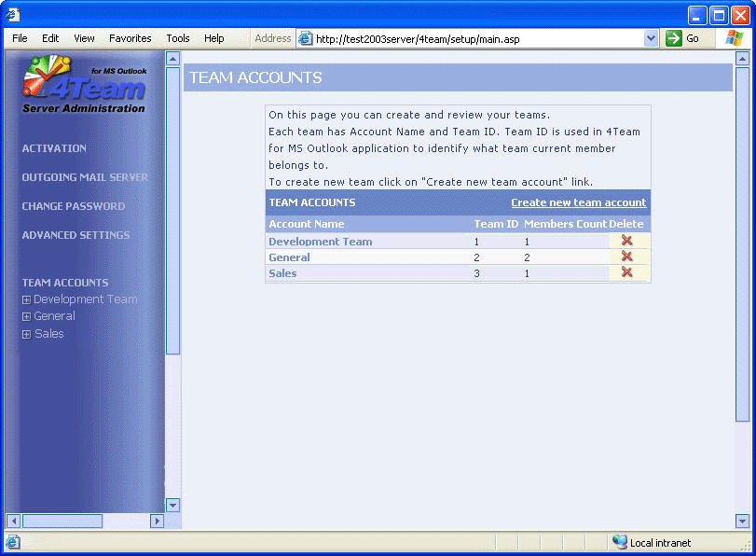
Task: Open the View menu
Action: coord(84,38)
